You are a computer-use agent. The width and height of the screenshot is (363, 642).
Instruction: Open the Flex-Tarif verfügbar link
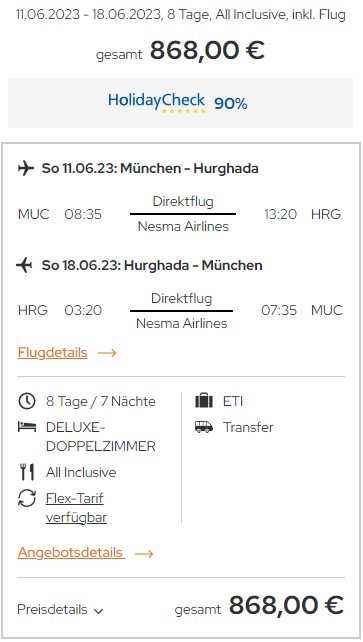[x=76, y=508]
